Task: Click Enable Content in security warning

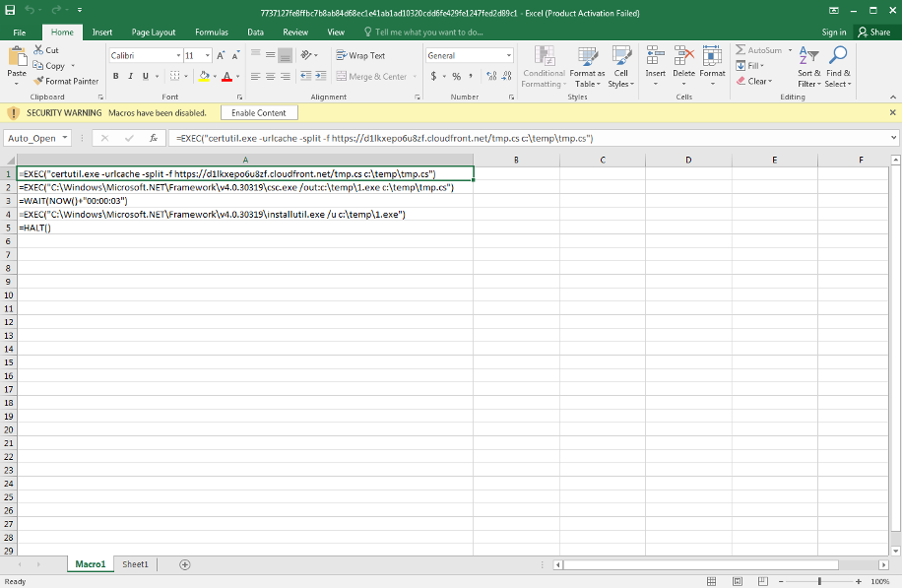Action: 259,112
